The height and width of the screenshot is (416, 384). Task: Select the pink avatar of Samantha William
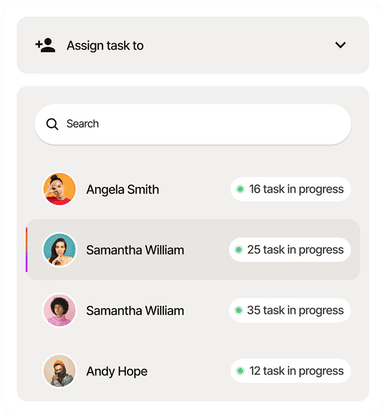coord(59,310)
